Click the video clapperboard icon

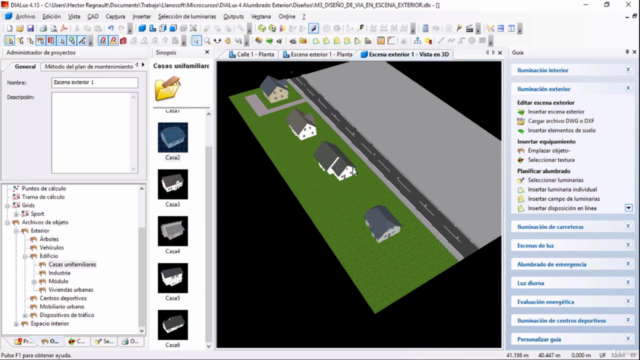(x=469, y=28)
